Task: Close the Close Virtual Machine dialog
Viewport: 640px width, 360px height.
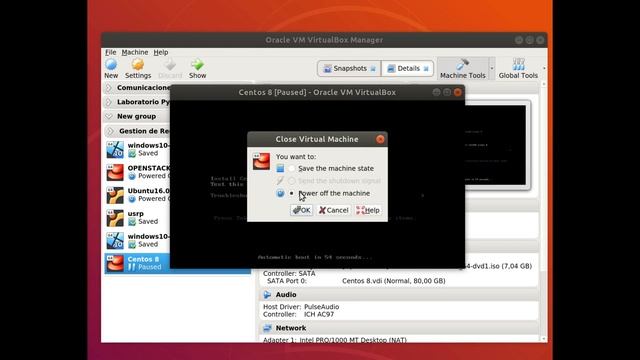Action: coord(380,139)
